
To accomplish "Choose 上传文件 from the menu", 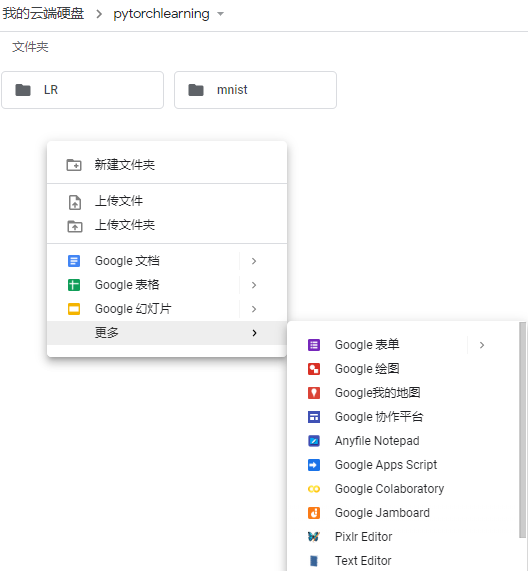I will [x=167, y=201].
